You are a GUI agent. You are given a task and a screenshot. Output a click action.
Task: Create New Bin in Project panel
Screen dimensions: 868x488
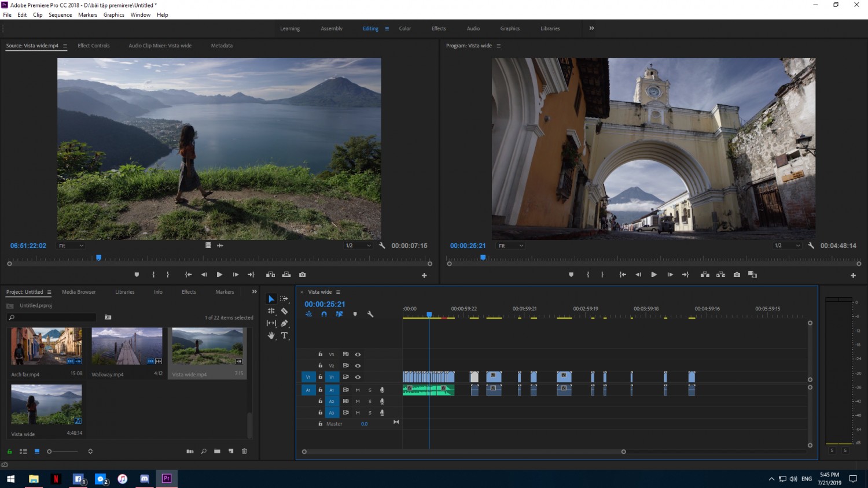click(x=217, y=451)
